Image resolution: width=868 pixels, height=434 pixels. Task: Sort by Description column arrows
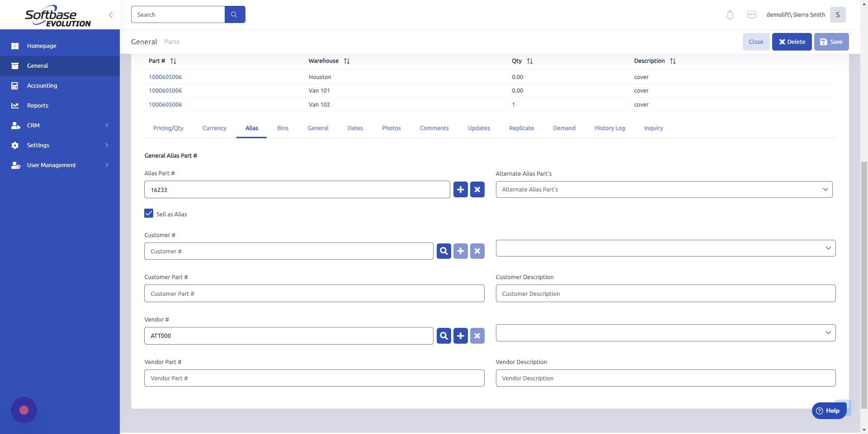673,61
